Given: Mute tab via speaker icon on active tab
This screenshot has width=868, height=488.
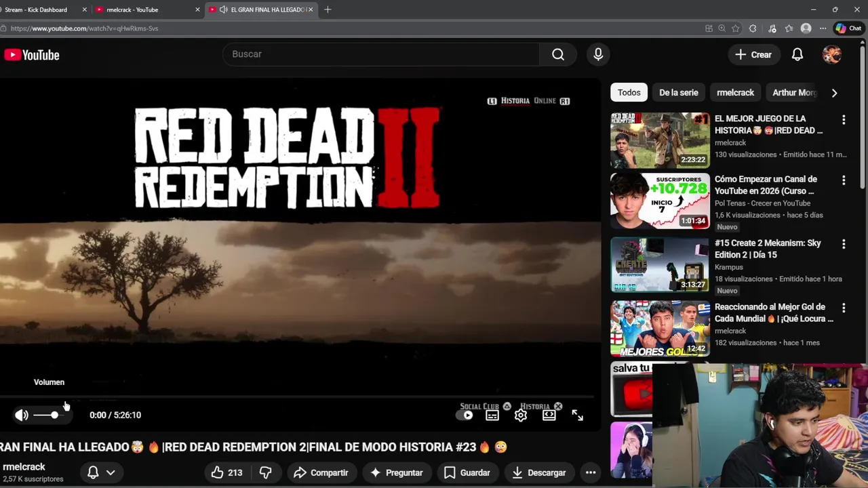Looking at the screenshot, I should (224, 9).
